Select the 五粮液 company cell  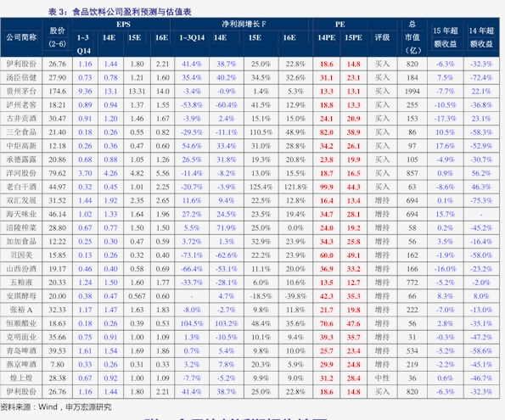21,283
